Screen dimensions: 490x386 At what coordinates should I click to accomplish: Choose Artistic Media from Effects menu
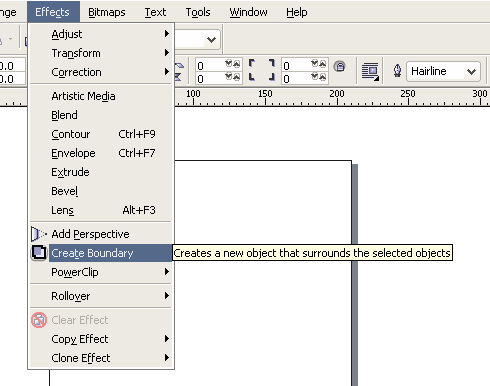pos(101,96)
